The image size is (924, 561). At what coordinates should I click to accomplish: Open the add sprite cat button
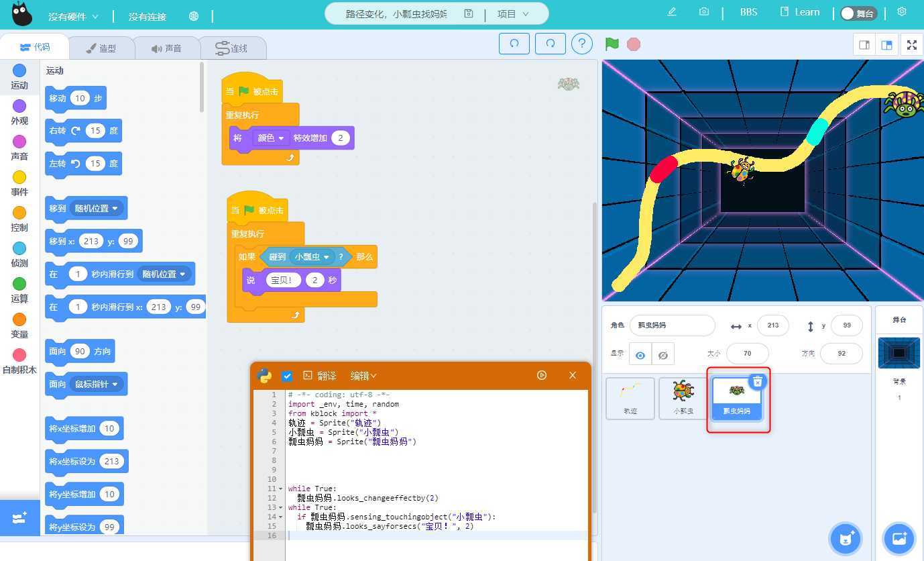click(x=845, y=538)
